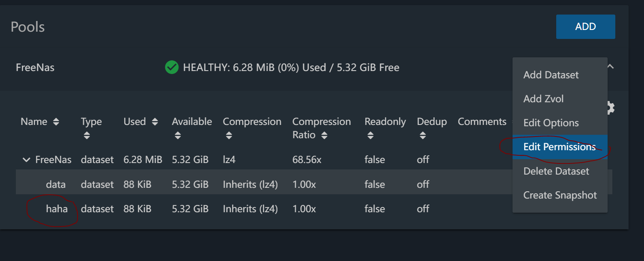Sort using the Available column arrows
The image size is (644, 261).
tap(177, 135)
